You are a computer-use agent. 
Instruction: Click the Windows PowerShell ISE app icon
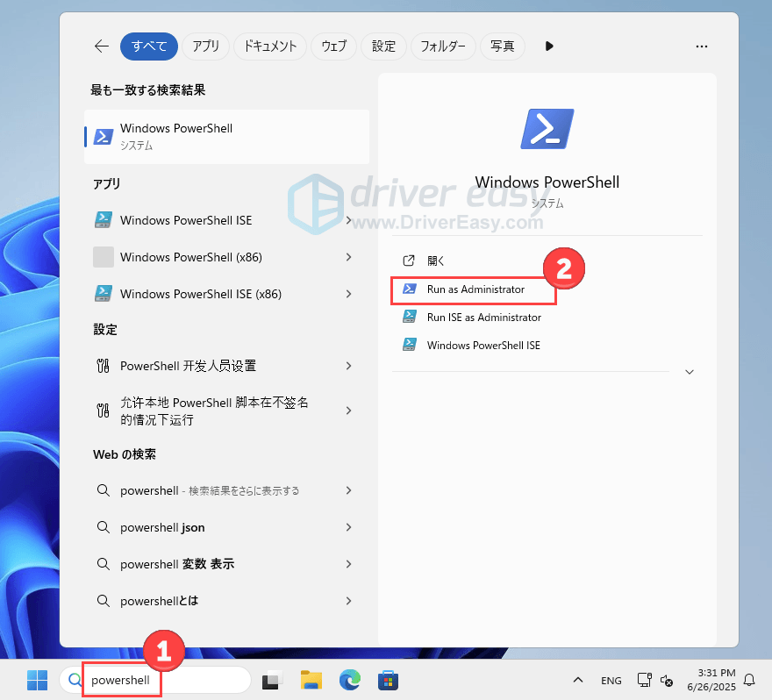pyautogui.click(x=104, y=220)
